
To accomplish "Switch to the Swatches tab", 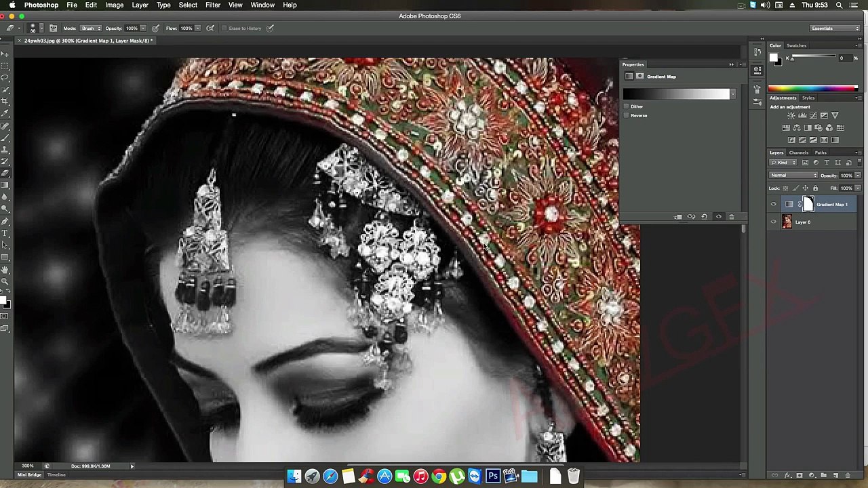I will pyautogui.click(x=797, y=45).
